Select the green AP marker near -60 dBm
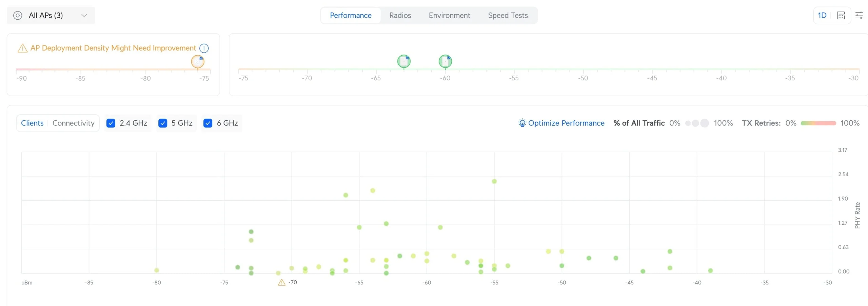The height and width of the screenshot is (306, 868). [445, 61]
